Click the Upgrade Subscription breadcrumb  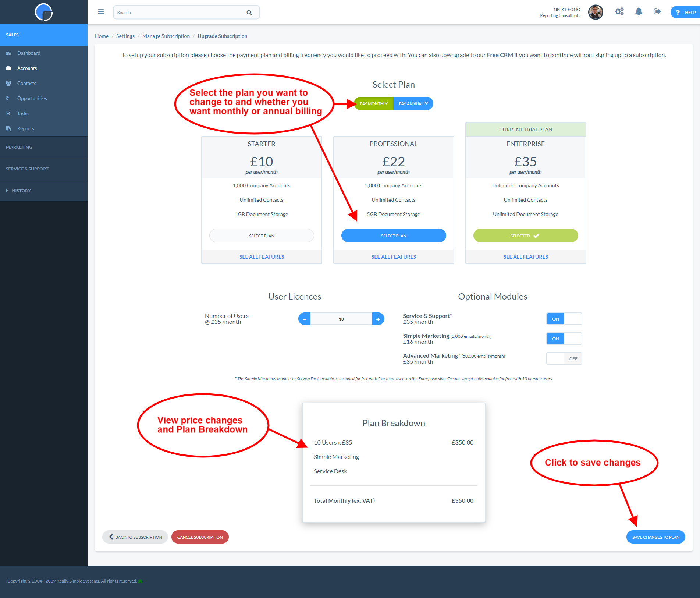[222, 36]
